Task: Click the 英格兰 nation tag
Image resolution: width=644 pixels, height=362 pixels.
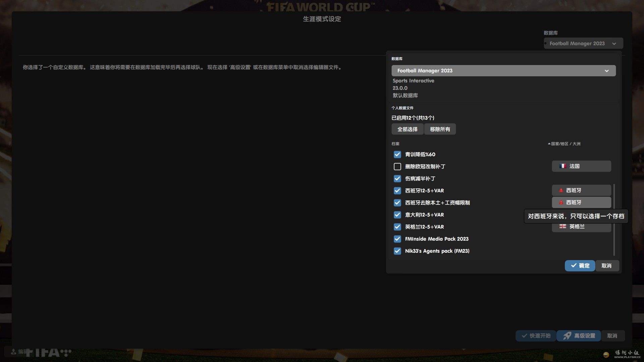Action: pos(581,227)
